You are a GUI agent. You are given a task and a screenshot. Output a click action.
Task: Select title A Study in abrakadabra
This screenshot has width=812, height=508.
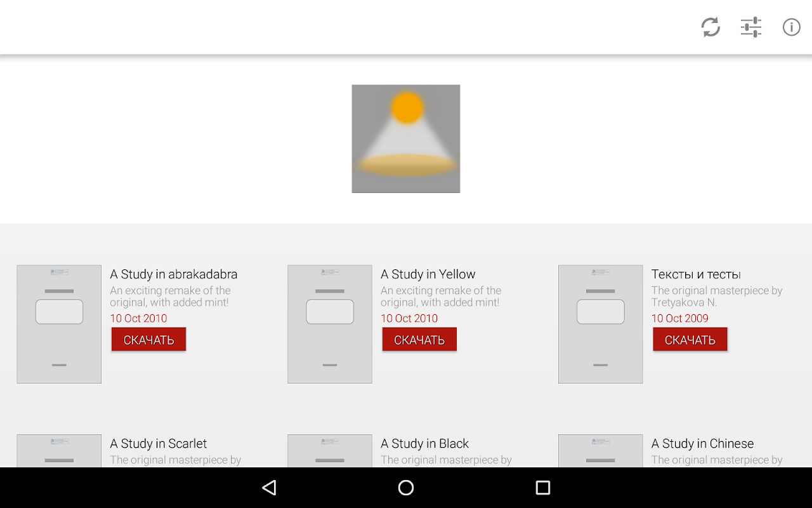pyautogui.click(x=174, y=274)
